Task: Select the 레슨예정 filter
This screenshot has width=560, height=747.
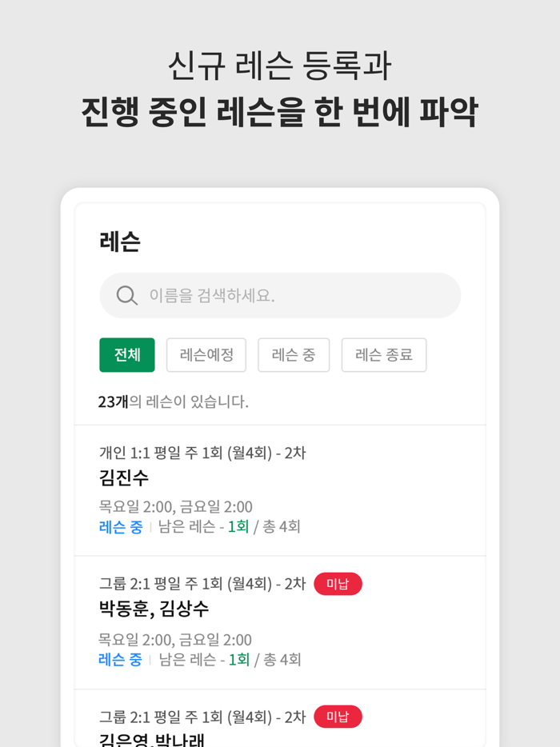Action: (206, 355)
